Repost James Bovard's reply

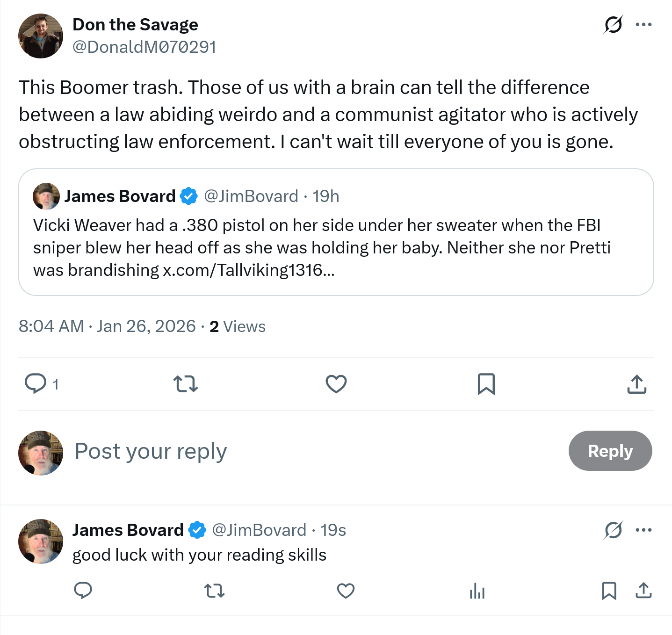click(x=215, y=591)
